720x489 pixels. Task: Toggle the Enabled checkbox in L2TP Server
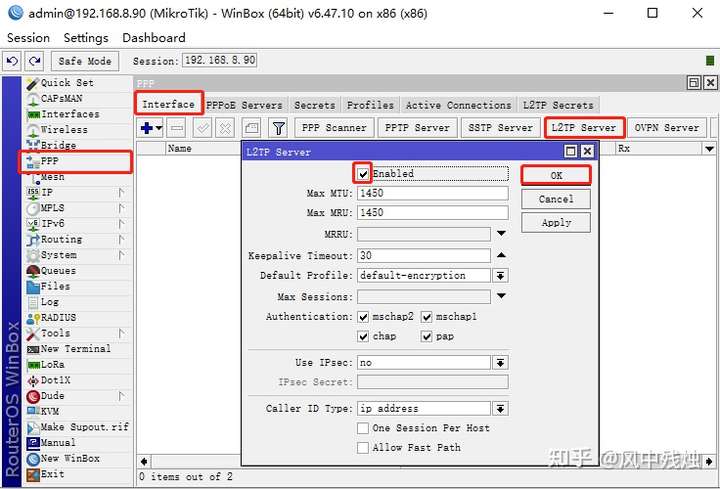pyautogui.click(x=363, y=174)
